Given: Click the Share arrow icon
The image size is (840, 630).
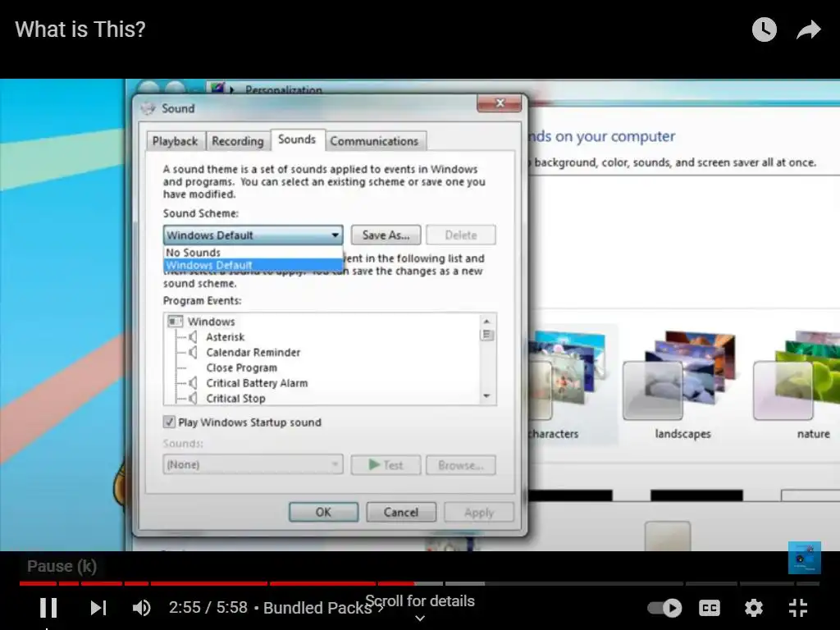Looking at the screenshot, I should point(808,30).
